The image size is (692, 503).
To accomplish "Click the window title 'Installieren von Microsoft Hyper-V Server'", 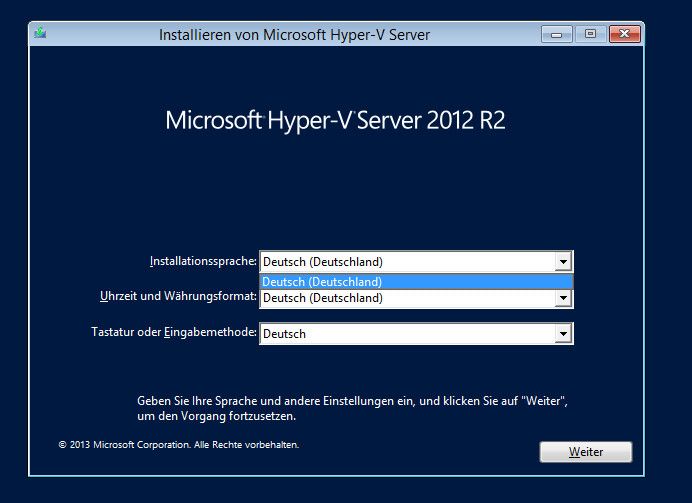I will [294, 35].
